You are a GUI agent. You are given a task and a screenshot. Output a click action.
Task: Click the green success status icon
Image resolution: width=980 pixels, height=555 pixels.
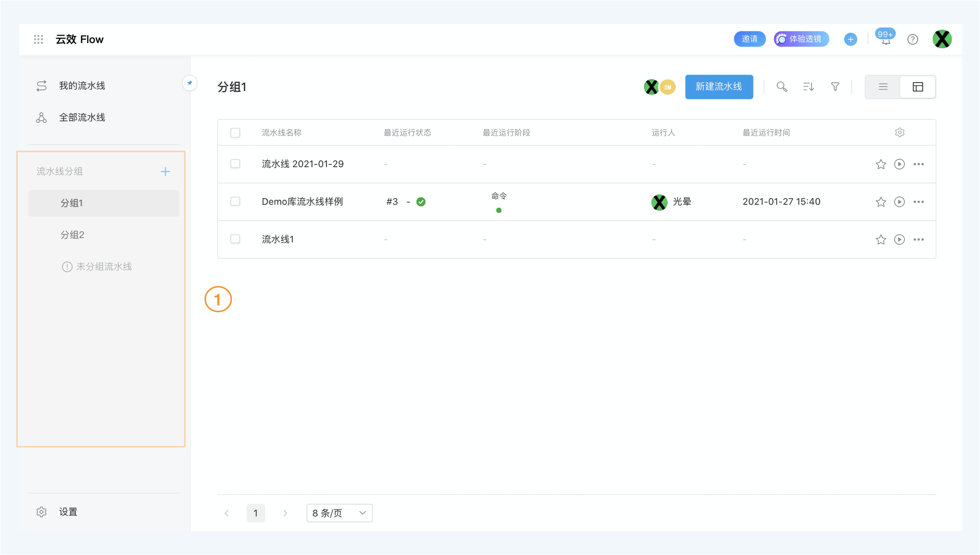click(x=421, y=202)
